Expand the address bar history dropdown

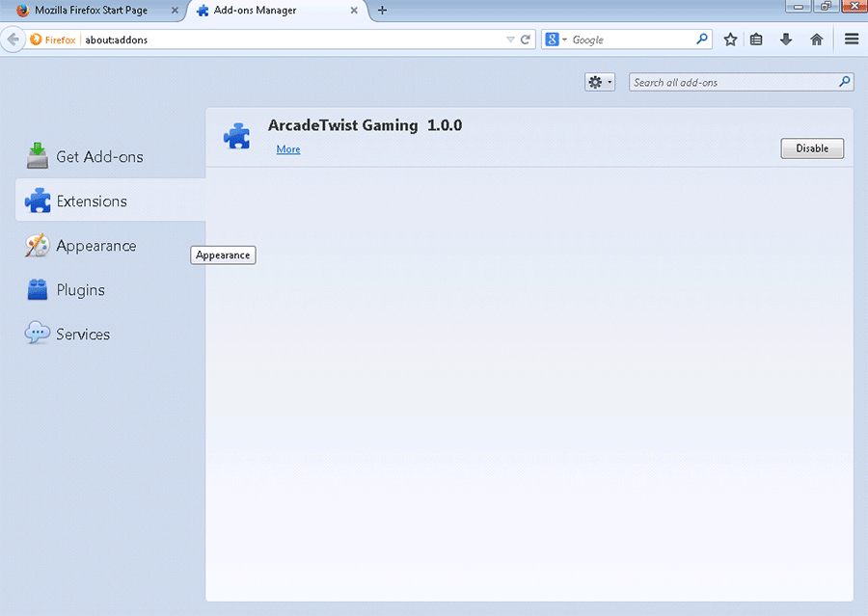[x=511, y=40]
